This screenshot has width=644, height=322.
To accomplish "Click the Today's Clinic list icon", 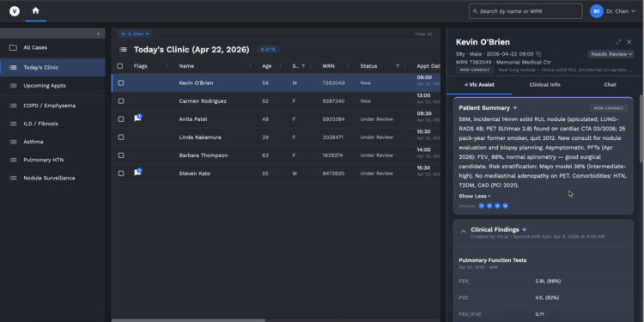I will pos(13,67).
